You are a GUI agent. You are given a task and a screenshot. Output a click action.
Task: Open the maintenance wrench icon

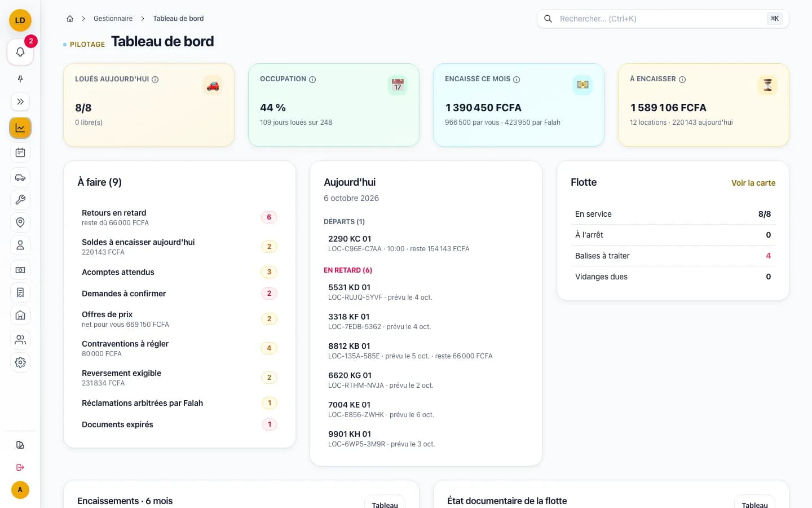pos(20,200)
